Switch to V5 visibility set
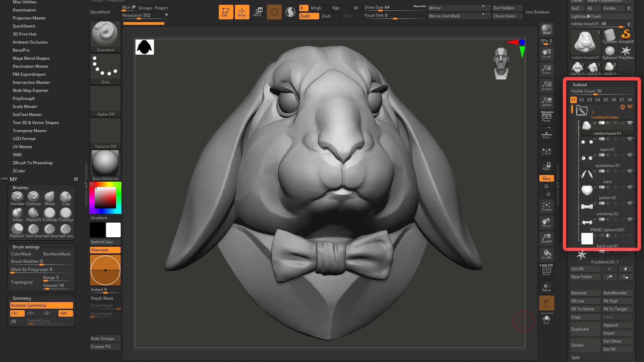This screenshot has height=362, width=644. pyautogui.click(x=606, y=100)
